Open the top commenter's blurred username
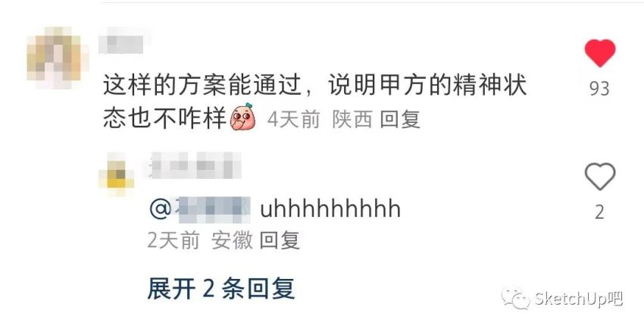644x329 pixels. [x=122, y=41]
